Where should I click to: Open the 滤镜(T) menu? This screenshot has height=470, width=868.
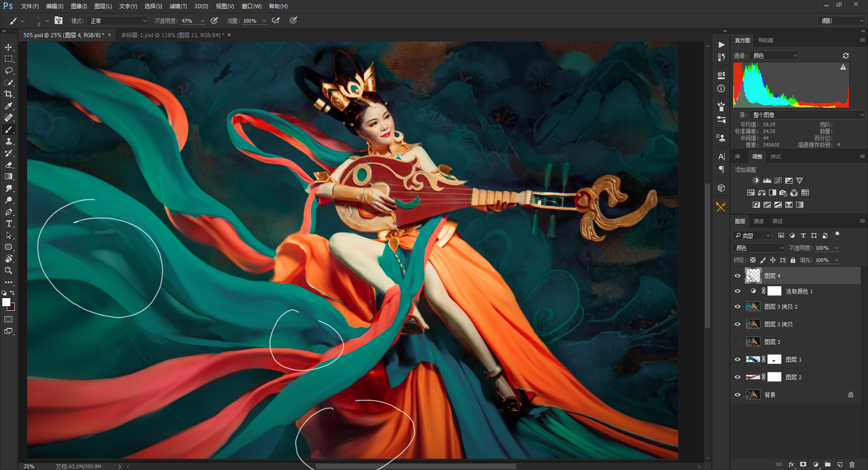click(178, 6)
